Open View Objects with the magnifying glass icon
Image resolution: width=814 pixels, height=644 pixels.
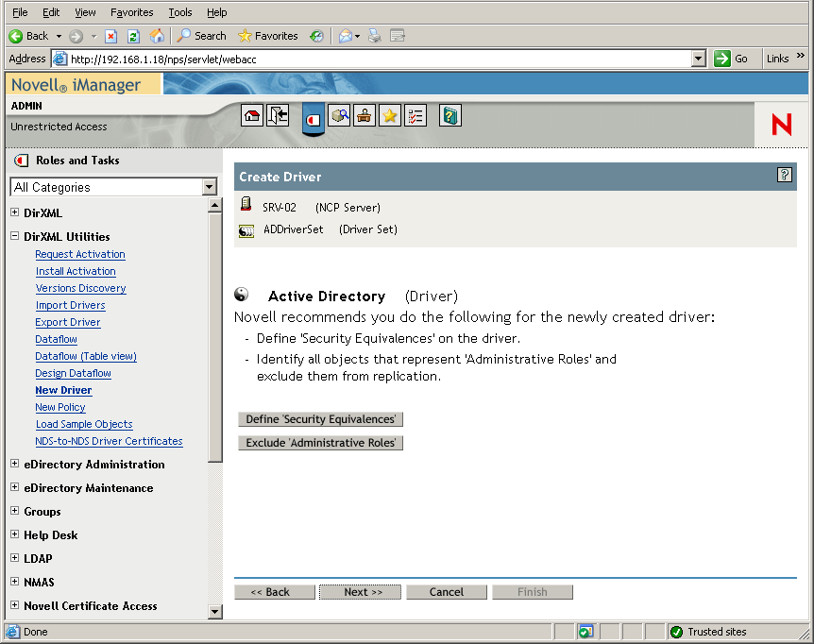[340, 115]
